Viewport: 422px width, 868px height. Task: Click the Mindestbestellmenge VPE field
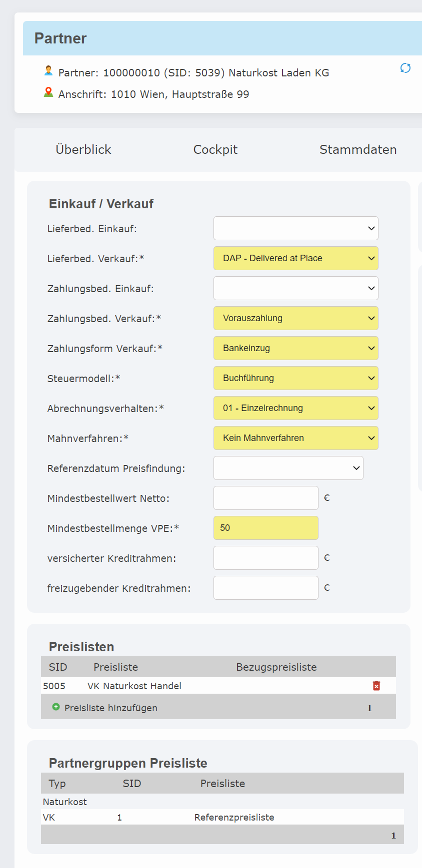[x=265, y=528]
